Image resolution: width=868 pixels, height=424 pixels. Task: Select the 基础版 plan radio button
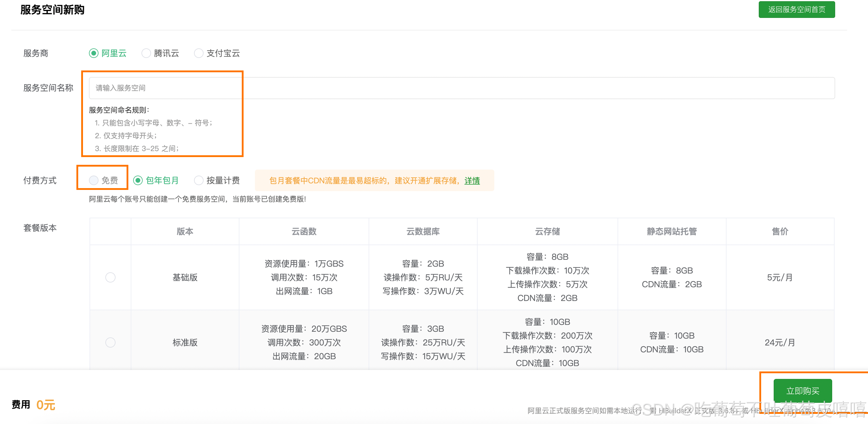pos(110,277)
